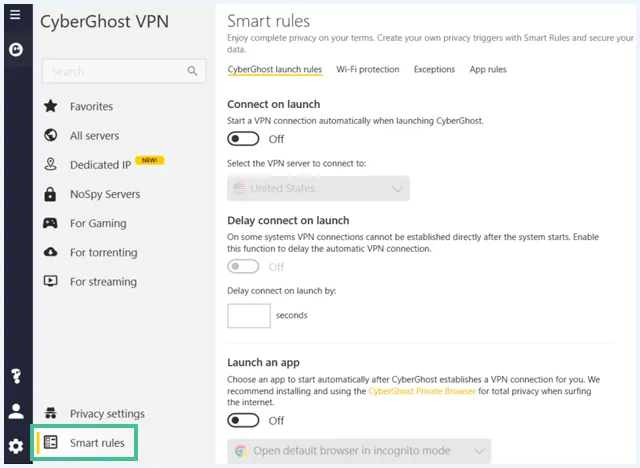Open the default browser incognito mode dropdown

(x=359, y=451)
